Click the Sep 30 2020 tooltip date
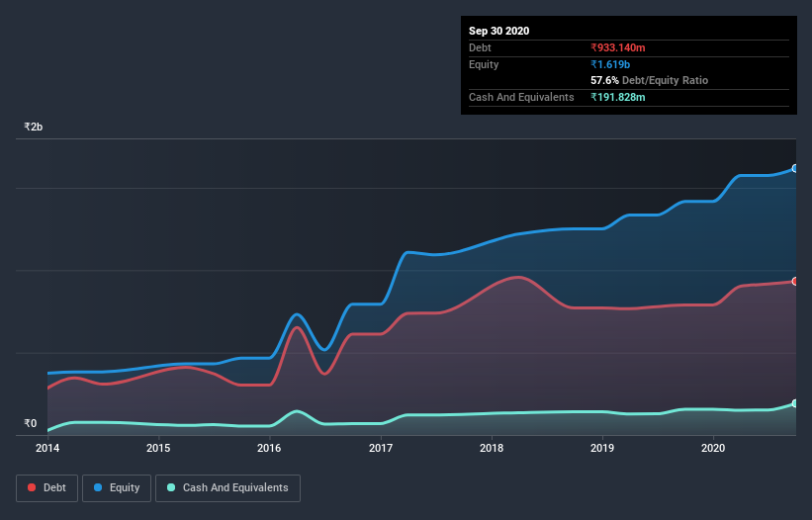 coord(499,31)
